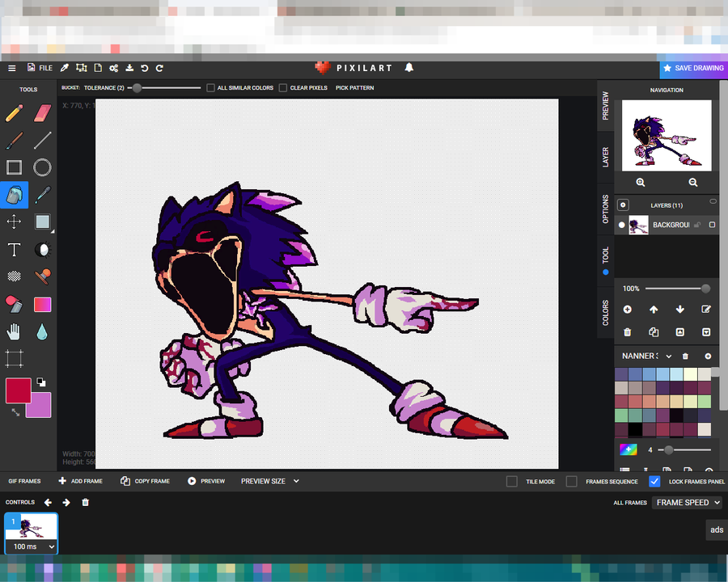This screenshot has width=728, height=582.
Task: Zoom in on the navigation preview
Action: (x=641, y=183)
